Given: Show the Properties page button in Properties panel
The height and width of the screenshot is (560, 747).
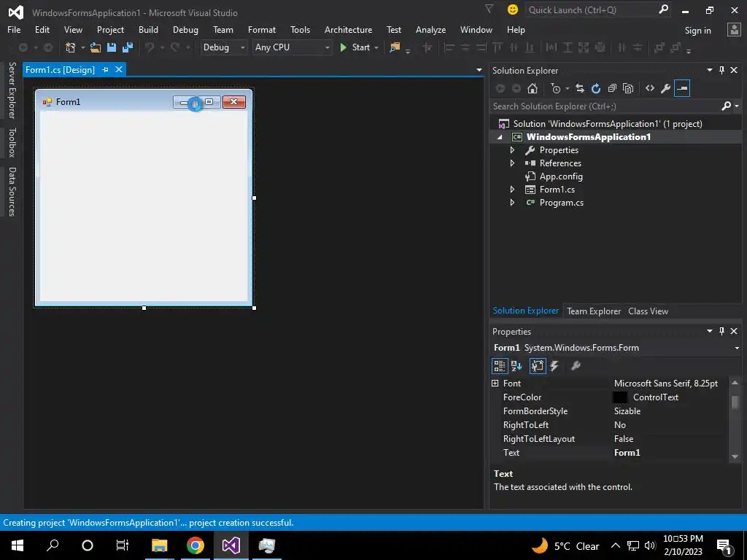Looking at the screenshot, I should pos(538,366).
